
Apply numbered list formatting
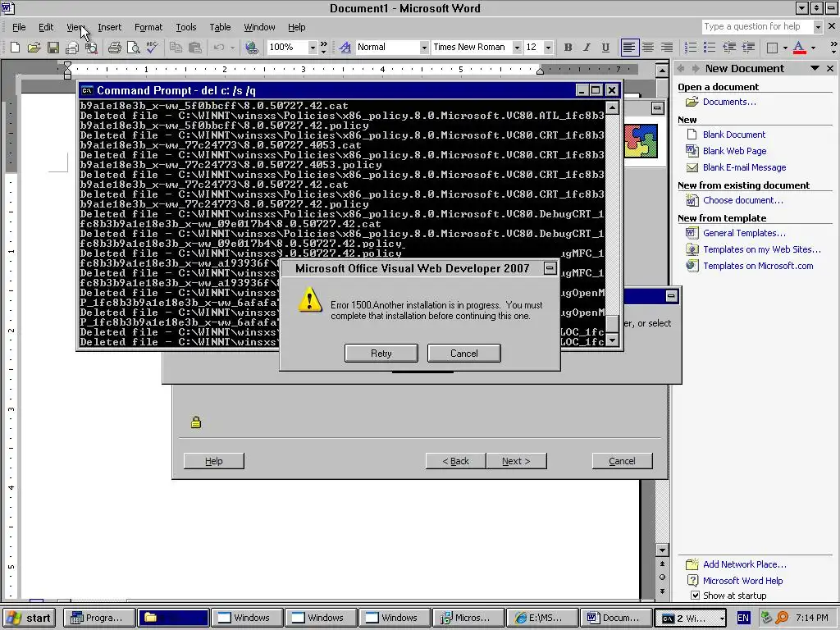[691, 48]
